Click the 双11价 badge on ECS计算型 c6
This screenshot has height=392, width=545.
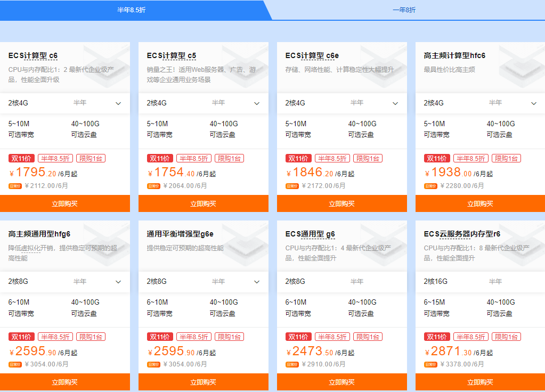21,159
